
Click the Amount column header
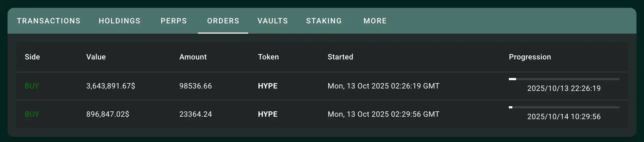[193, 57]
